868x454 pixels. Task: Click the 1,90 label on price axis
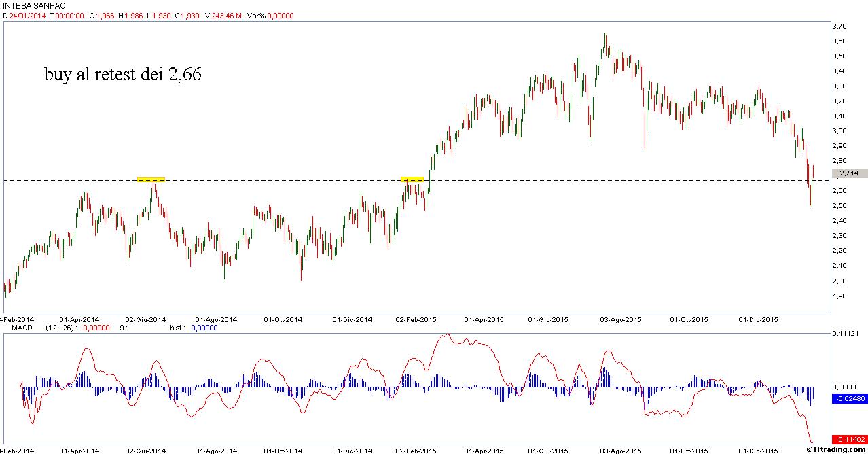839,296
